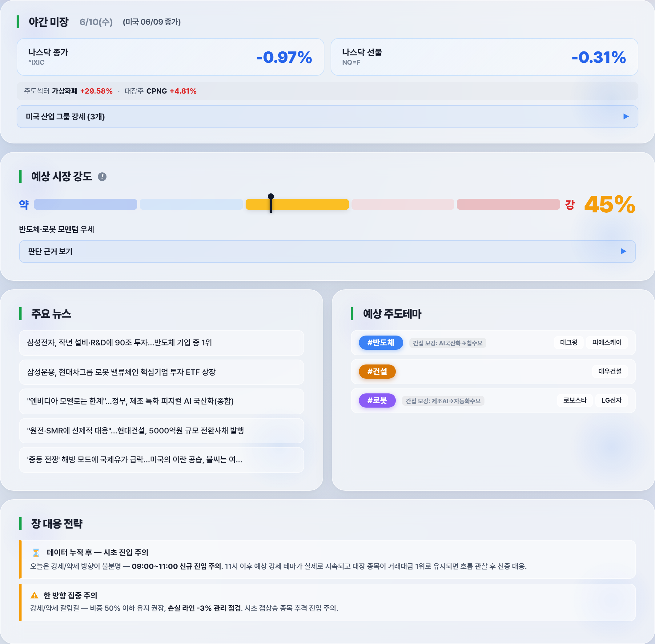Click the (미국 06/09 종가) label

click(x=152, y=22)
